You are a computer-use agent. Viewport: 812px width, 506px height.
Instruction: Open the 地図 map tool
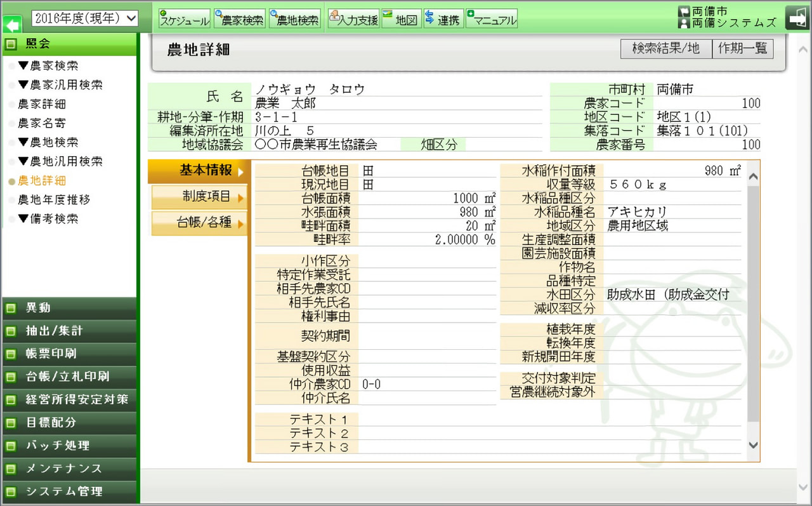(x=401, y=19)
